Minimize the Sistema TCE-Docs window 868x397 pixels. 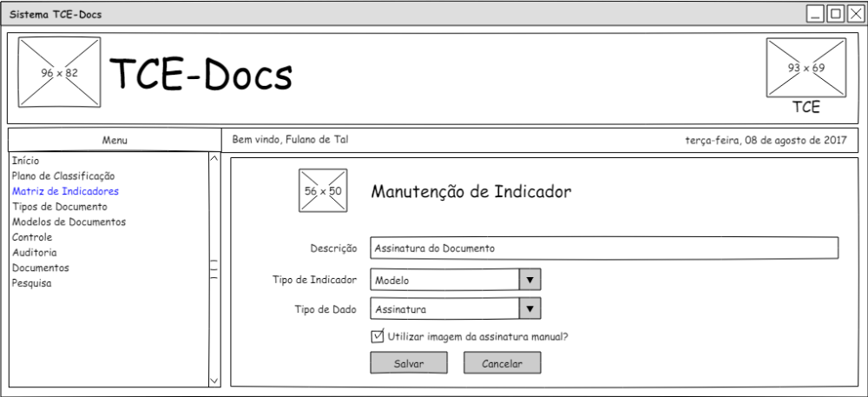coord(815,13)
